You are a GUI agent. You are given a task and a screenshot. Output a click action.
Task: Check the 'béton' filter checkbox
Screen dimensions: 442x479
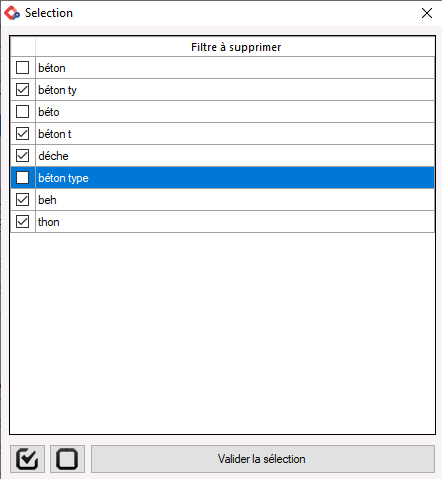point(22,68)
